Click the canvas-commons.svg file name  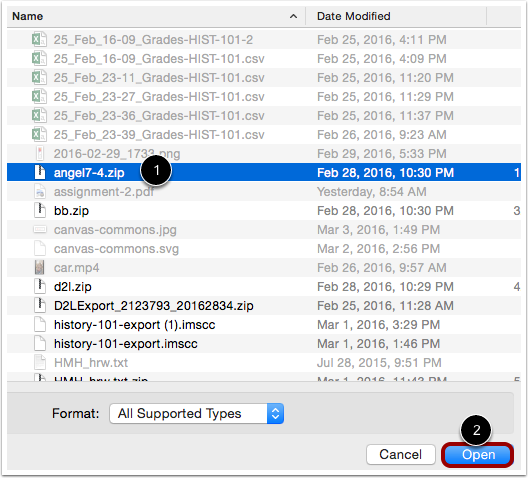click(116, 249)
